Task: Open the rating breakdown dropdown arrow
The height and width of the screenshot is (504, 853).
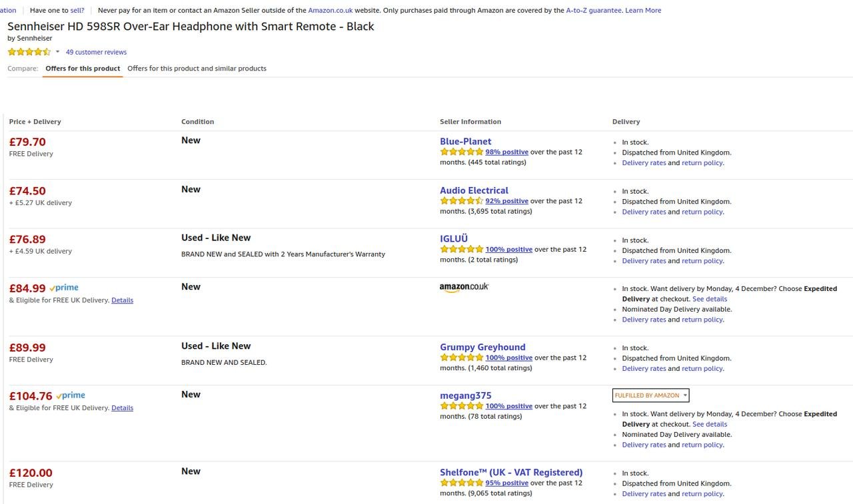Action: point(57,52)
